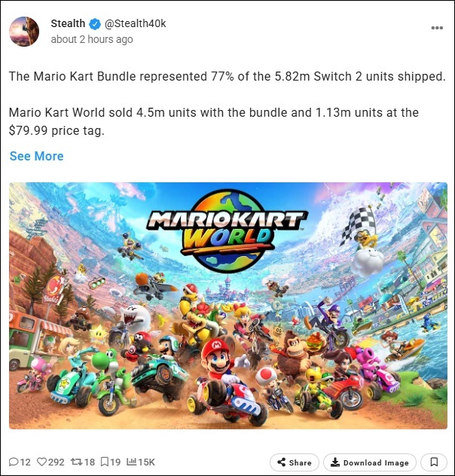Click the Download Image button

coord(369,462)
